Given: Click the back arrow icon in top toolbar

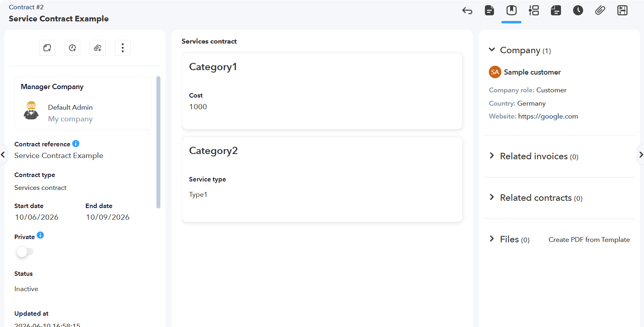Looking at the screenshot, I should tap(467, 11).
